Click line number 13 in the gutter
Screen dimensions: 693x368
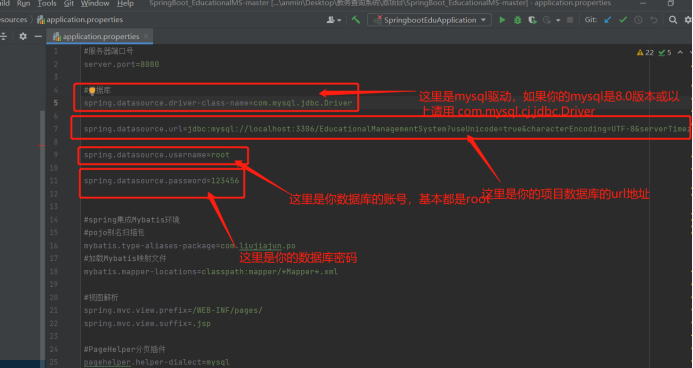(53, 206)
